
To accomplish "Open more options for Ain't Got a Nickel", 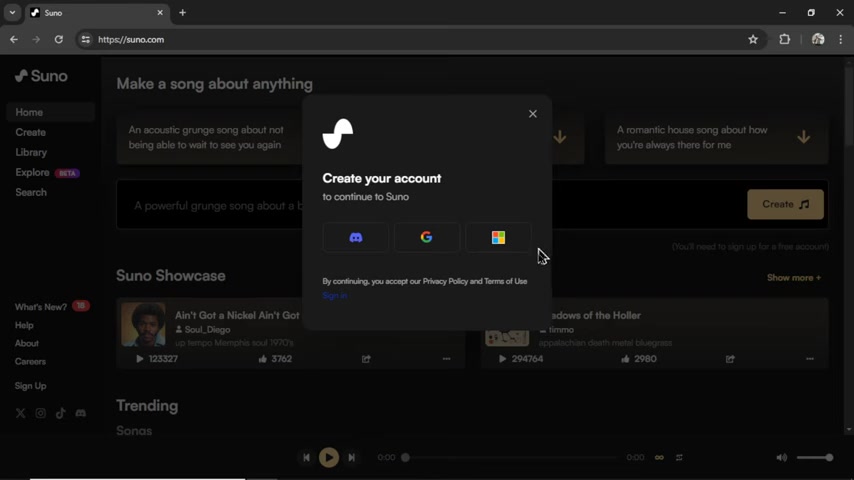I will 447,359.
